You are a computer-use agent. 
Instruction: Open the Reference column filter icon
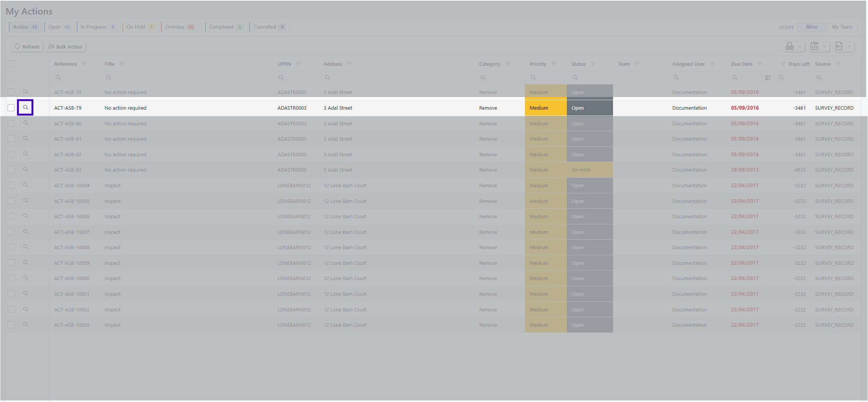[x=84, y=64]
